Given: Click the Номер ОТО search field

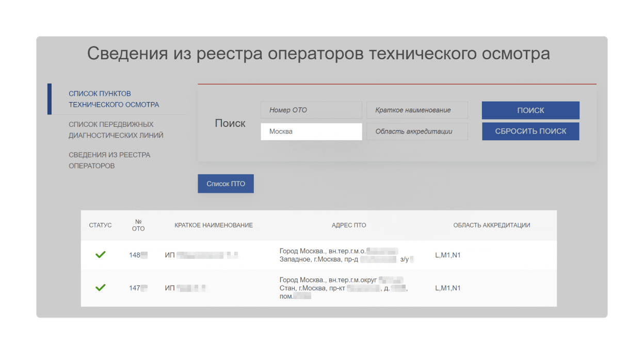Looking at the screenshot, I should pyautogui.click(x=311, y=110).
